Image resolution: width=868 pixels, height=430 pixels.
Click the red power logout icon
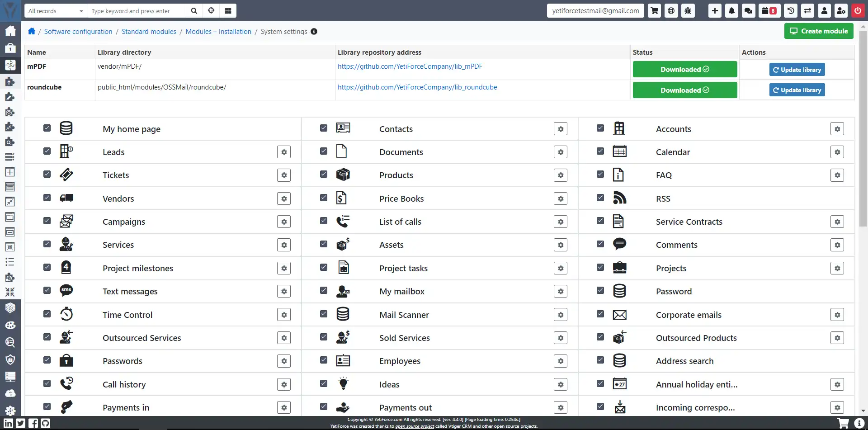858,11
